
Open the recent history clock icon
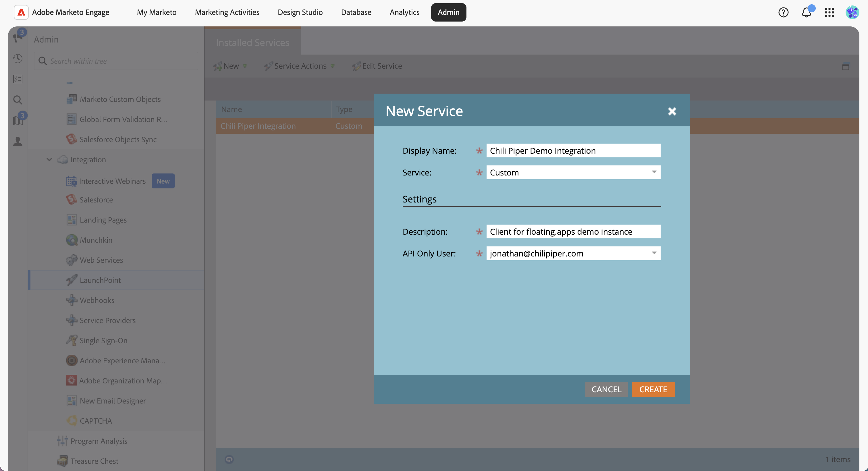tap(18, 59)
